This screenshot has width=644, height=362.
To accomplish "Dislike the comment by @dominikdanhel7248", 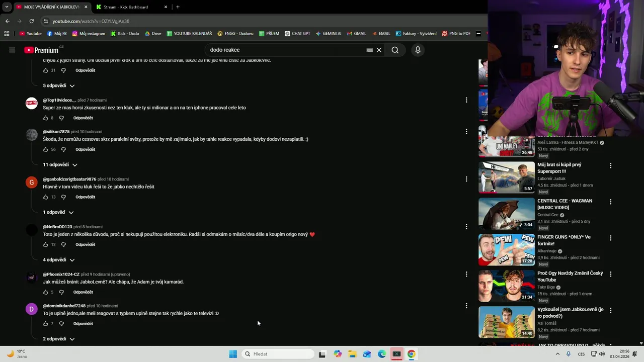I will pyautogui.click(x=61, y=323).
